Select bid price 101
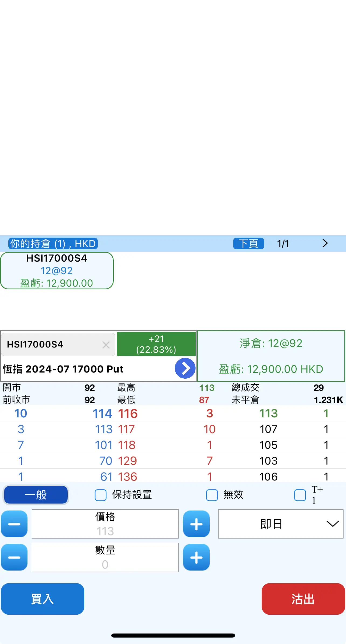346x644 pixels. click(103, 445)
